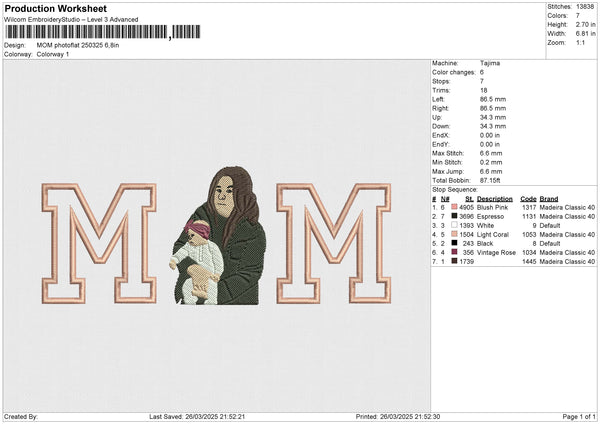Image resolution: width=600 pixels, height=424 pixels.
Task: Click the 'Production Worksheet' title
Action: point(55,8)
